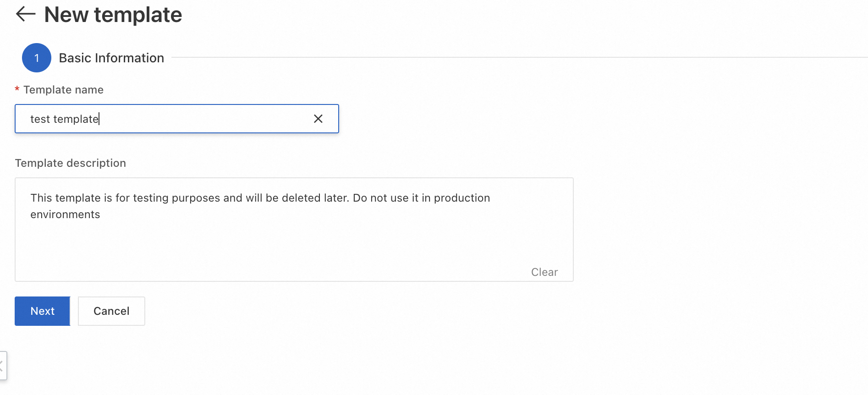Select the Basic Information step label
The height and width of the screenshot is (395, 868).
tap(111, 58)
